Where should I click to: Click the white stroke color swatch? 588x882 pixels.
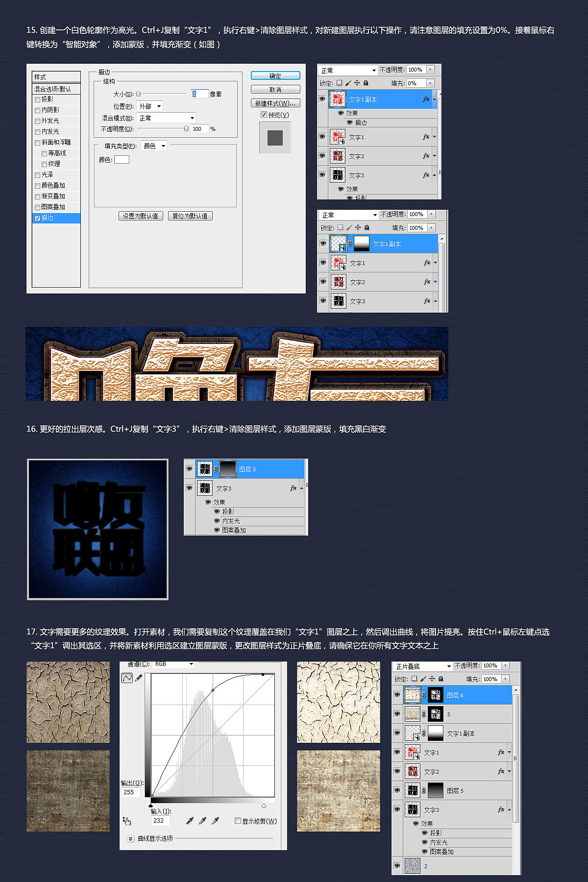pos(122,159)
